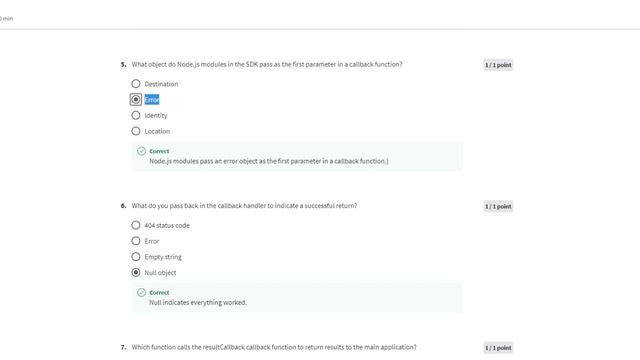This screenshot has width=640, height=360.
Task: Choose the Location radio option
Action: [x=136, y=131]
